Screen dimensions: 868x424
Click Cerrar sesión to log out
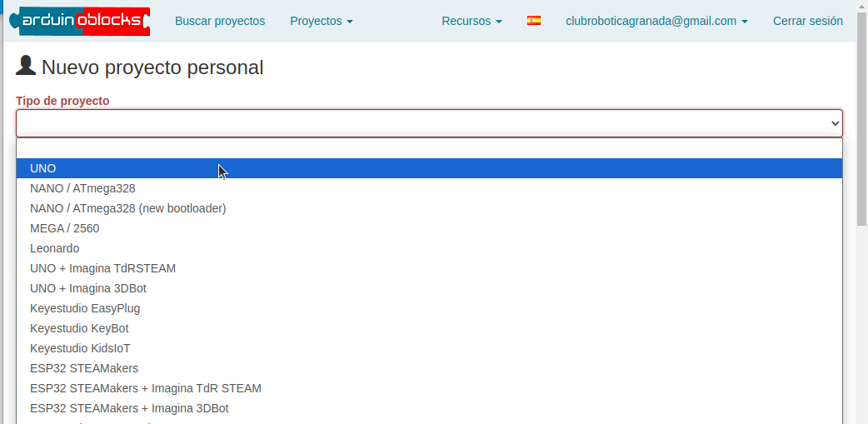807,21
